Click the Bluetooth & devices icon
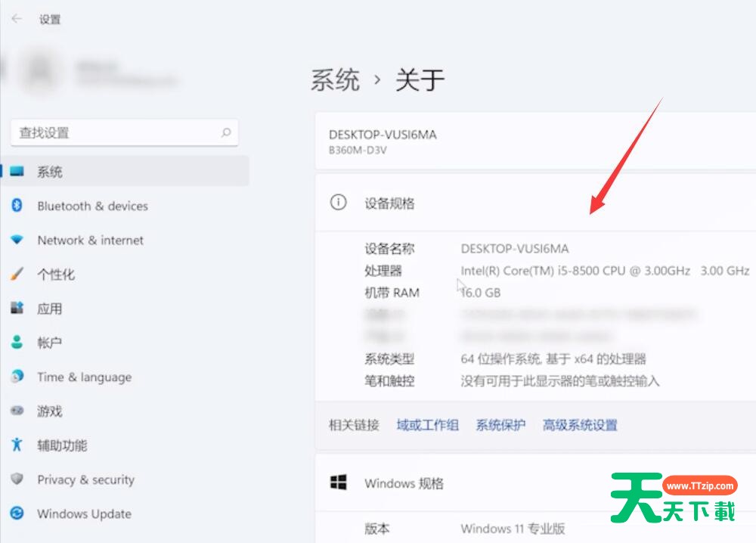Screen dimensions: 756x543 click(17, 206)
